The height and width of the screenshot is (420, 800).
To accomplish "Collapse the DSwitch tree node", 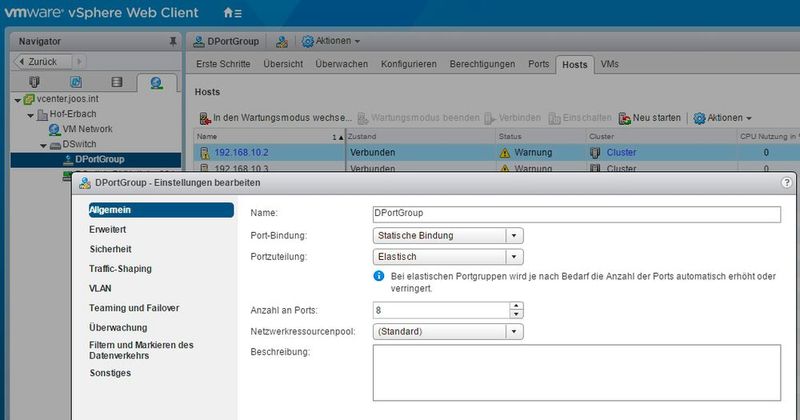I will tap(43, 145).
